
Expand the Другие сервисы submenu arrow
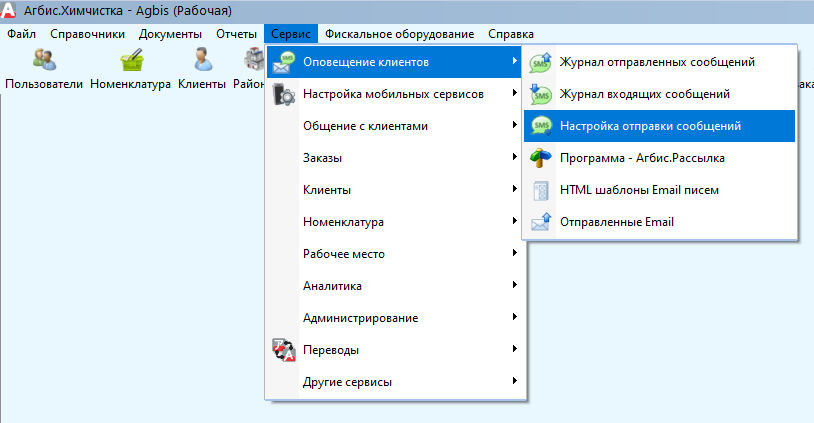coord(514,381)
